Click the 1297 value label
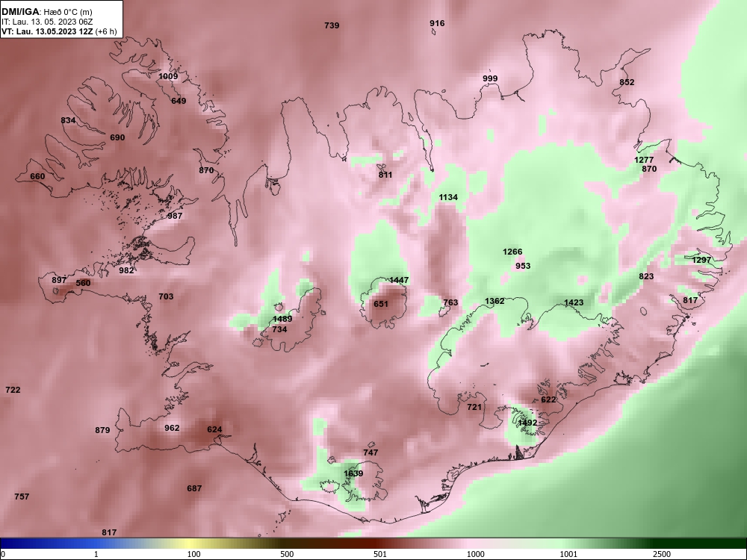Image resolution: width=747 pixels, height=560 pixels. (701, 260)
